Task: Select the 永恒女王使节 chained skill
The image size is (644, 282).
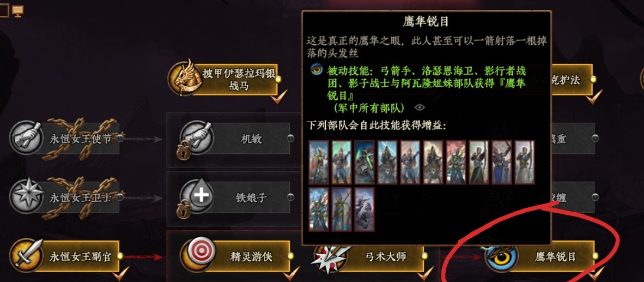Action: (65, 139)
